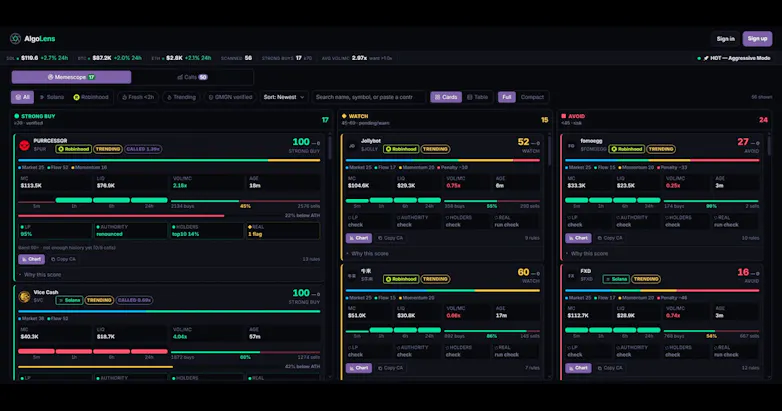Click Solana badge on FXD card
The height and width of the screenshot is (411, 782).
pos(616,279)
